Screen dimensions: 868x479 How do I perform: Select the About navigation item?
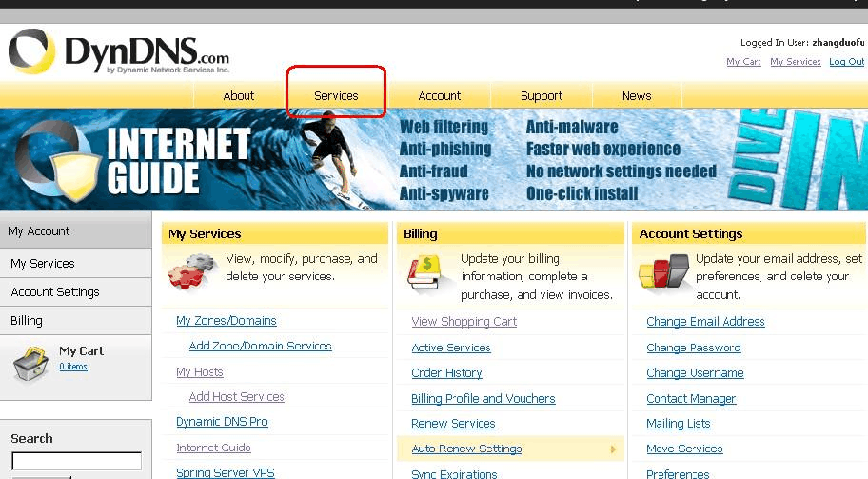tap(239, 96)
